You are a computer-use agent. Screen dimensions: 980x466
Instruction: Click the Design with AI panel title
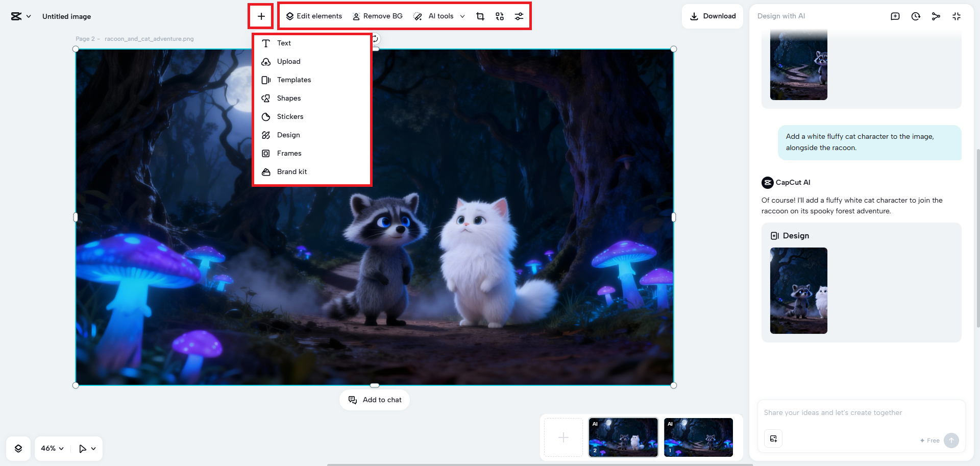click(781, 16)
